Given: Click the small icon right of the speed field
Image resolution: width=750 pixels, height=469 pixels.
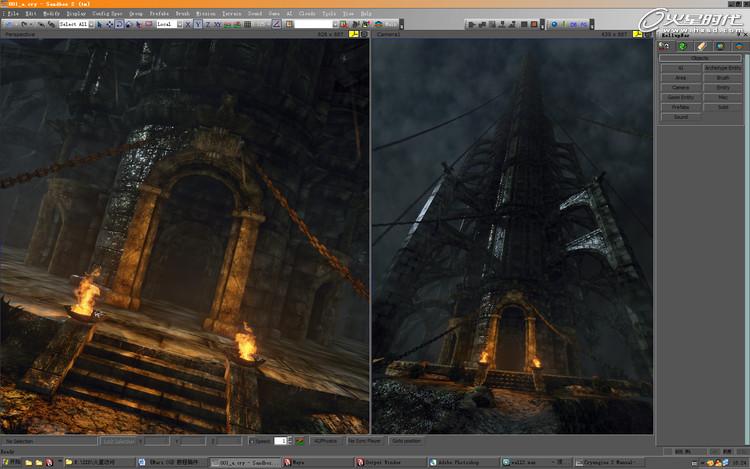Looking at the screenshot, I should tap(300, 441).
